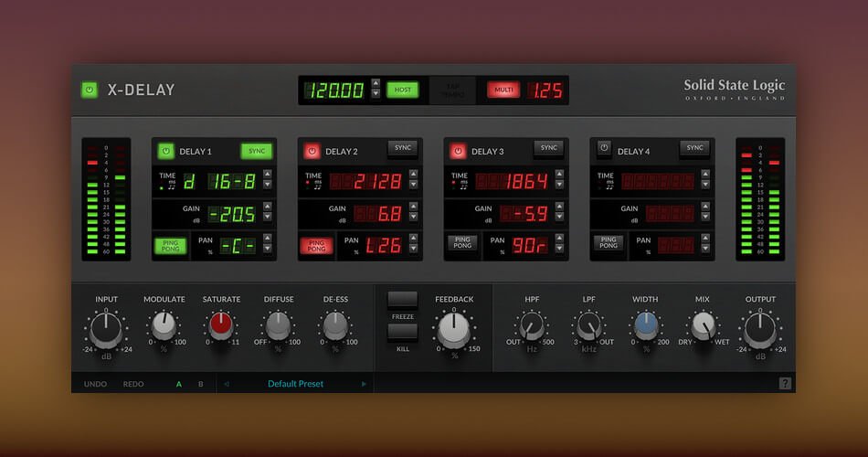Increase Delay 1 time value

(x=268, y=174)
